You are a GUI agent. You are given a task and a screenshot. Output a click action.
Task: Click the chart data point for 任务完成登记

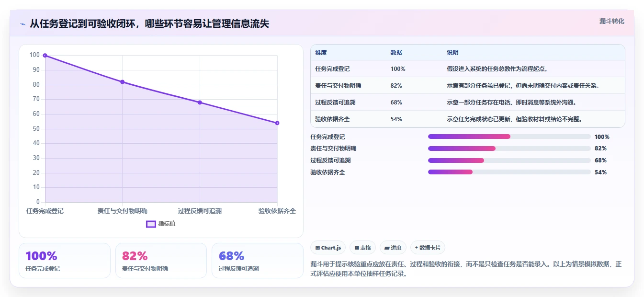45,56
